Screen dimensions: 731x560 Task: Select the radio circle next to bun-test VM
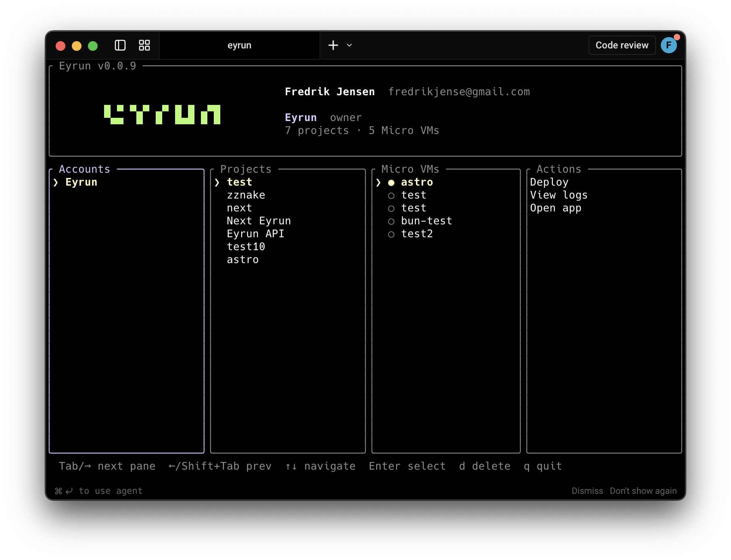391,221
